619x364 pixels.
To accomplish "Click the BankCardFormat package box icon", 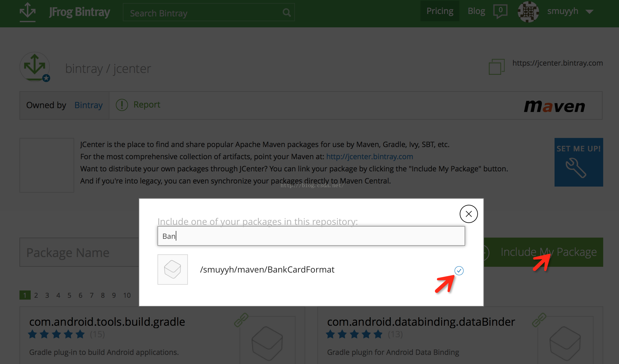I will pos(172,269).
